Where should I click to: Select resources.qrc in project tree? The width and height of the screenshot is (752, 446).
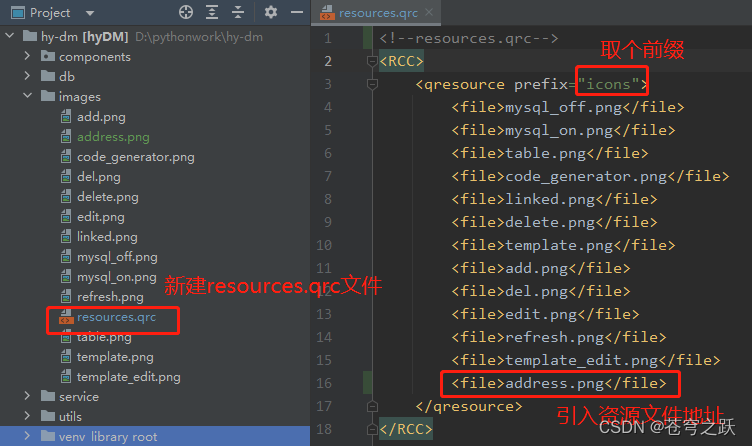[x=117, y=317]
